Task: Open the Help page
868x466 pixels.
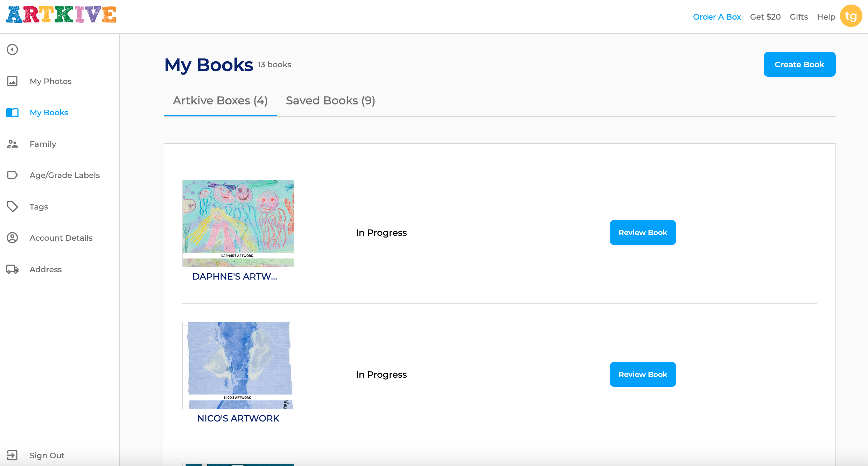Action: pyautogui.click(x=826, y=16)
